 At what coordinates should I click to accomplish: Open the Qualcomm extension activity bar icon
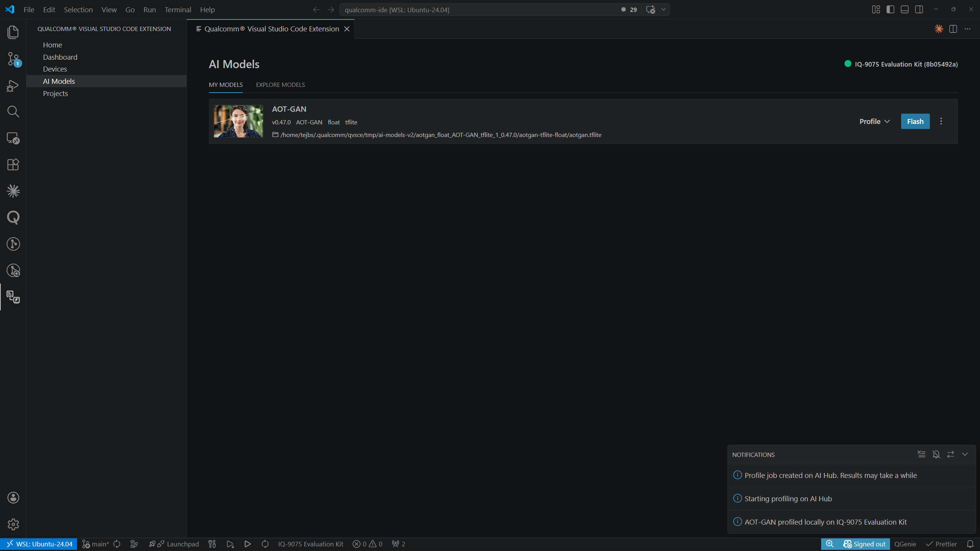coord(13,297)
